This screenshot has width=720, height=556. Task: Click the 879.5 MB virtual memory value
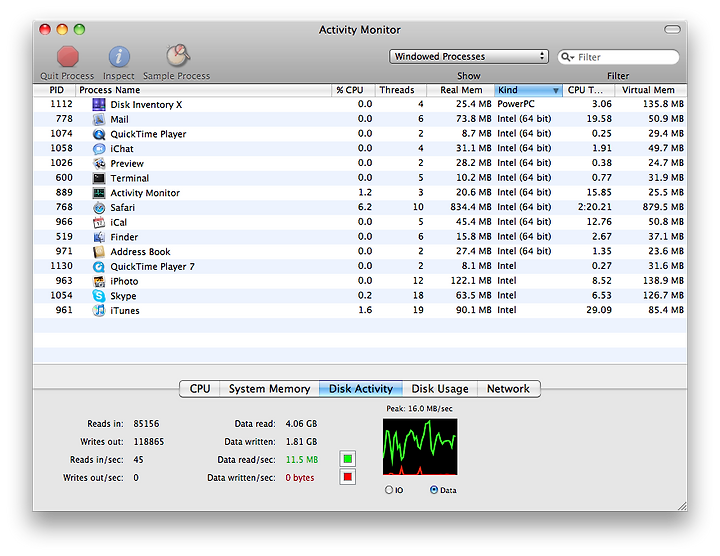click(x=663, y=207)
